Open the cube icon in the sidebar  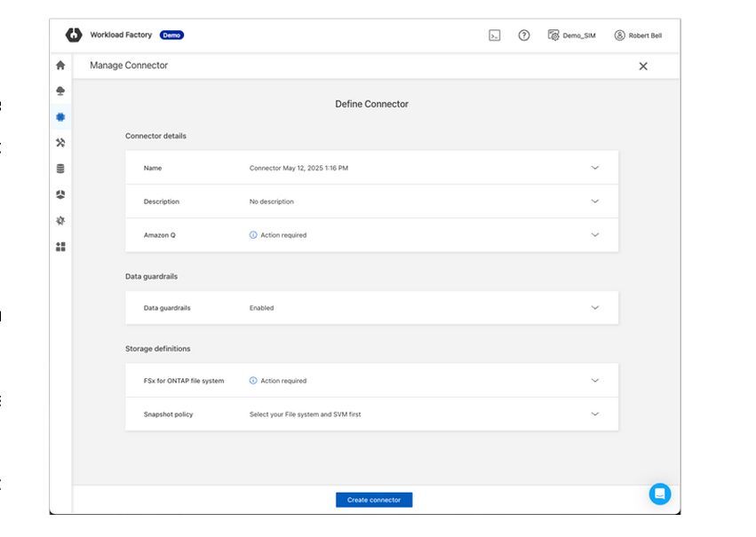[60, 194]
